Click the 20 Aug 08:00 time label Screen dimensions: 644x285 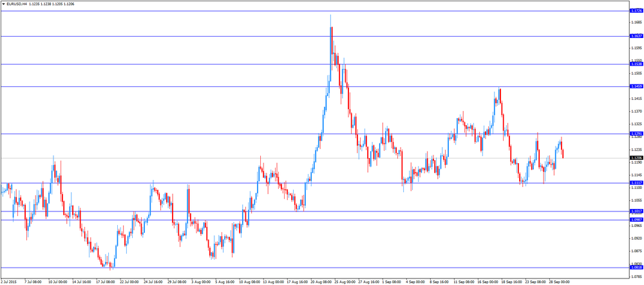click(x=321, y=282)
